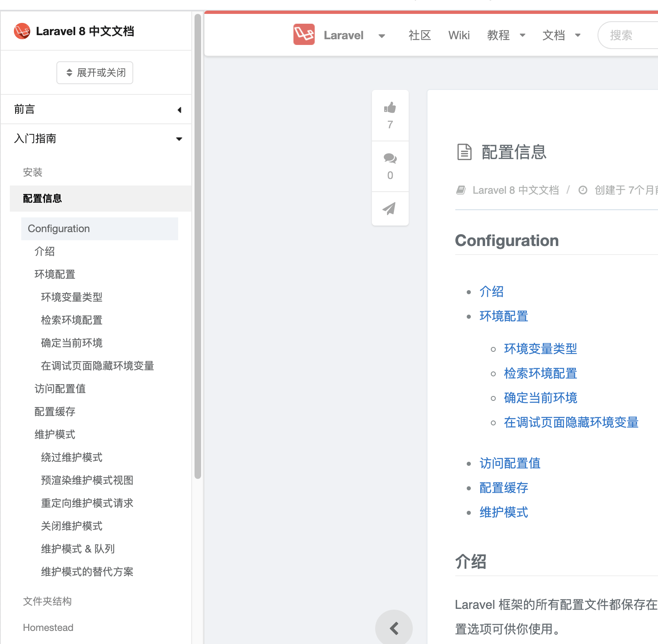Open Homestead in the sidebar
The image size is (658, 644).
click(x=48, y=627)
